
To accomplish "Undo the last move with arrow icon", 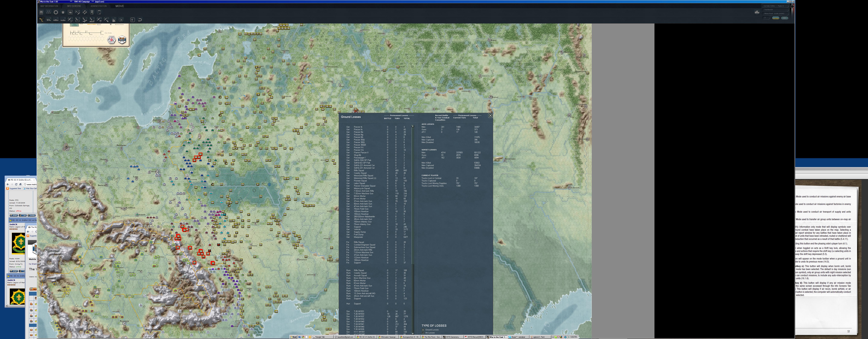I will pyautogui.click(x=140, y=20).
